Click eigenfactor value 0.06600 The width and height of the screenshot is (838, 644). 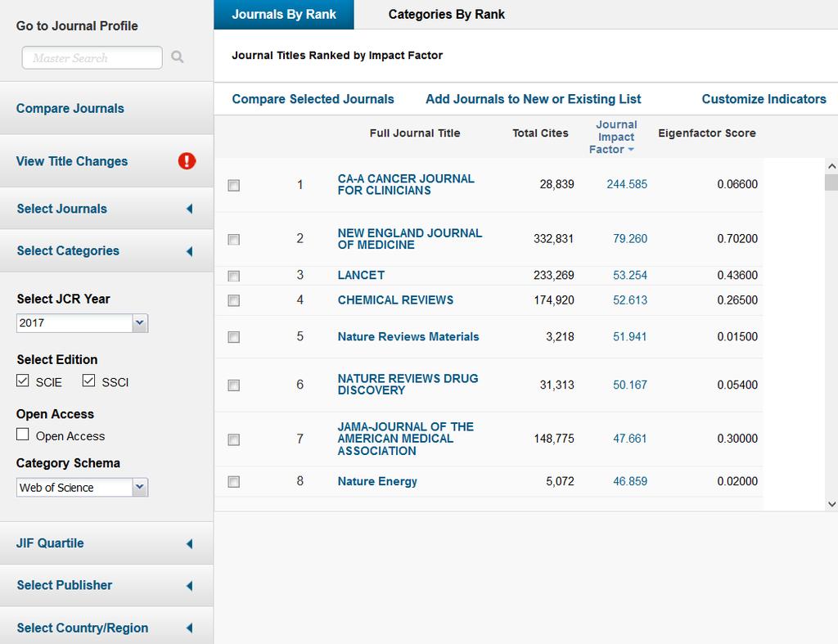[737, 184]
